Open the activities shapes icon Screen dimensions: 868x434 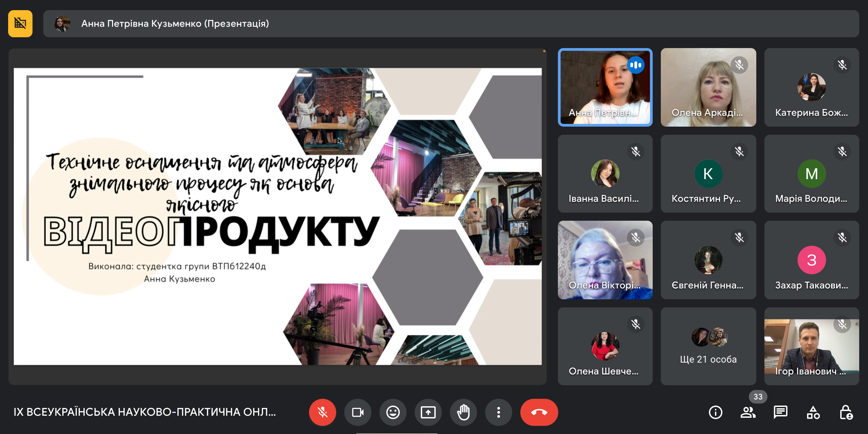click(x=813, y=412)
